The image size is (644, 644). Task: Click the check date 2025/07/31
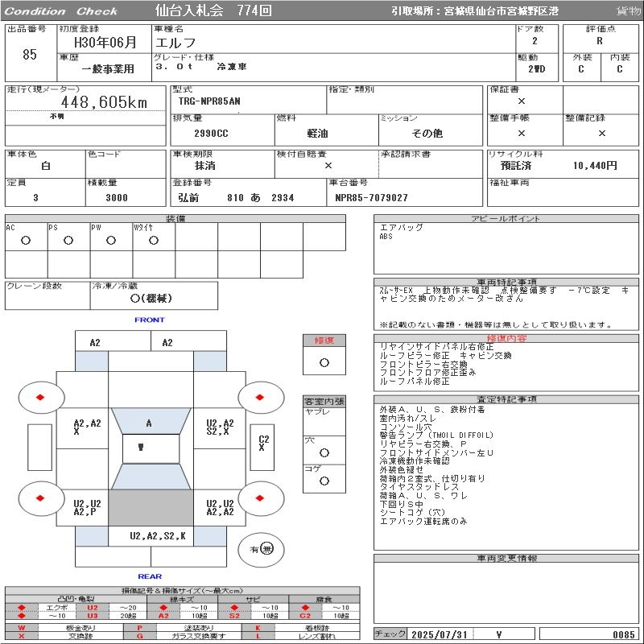(440, 634)
